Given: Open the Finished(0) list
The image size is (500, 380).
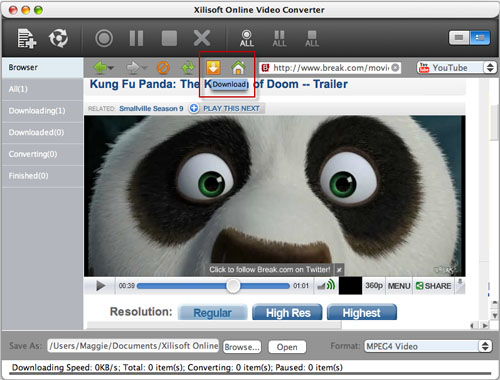Looking at the screenshot, I should pos(42,176).
